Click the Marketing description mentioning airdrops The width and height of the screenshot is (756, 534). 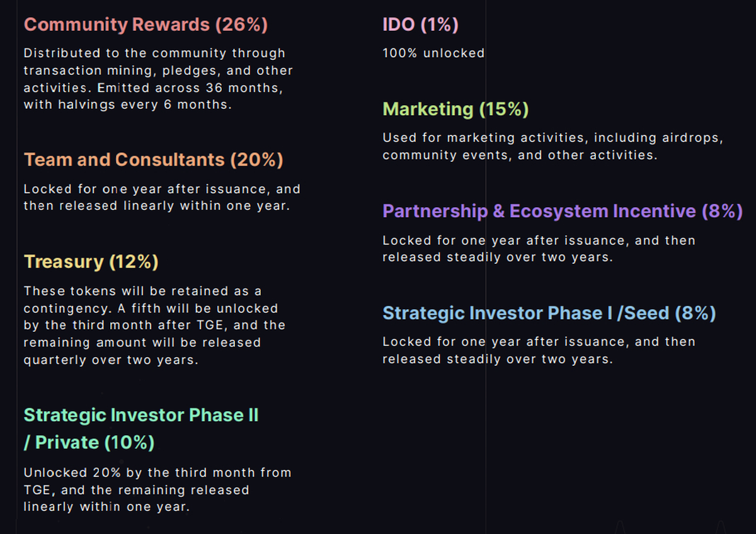click(x=553, y=146)
